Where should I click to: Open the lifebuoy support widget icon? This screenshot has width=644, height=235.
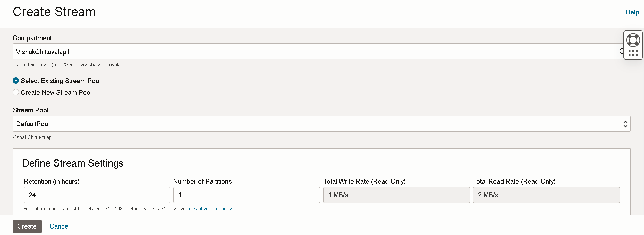click(x=633, y=40)
